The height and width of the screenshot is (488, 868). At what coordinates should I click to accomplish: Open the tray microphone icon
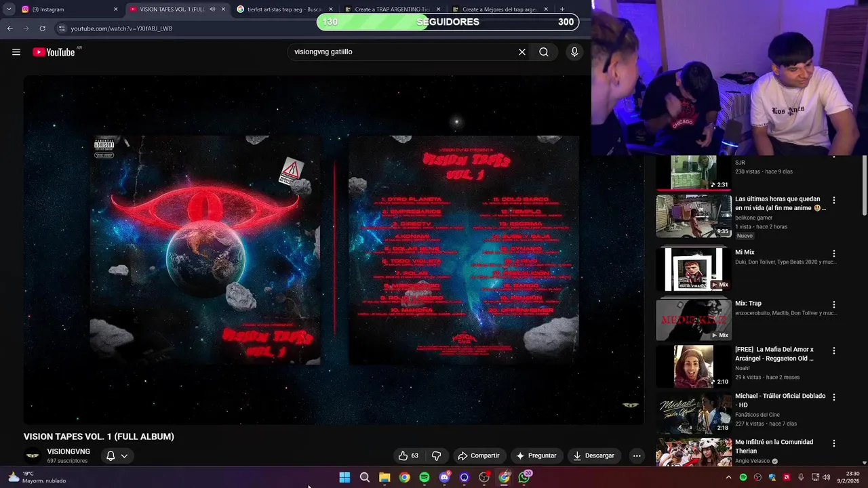[x=801, y=477]
